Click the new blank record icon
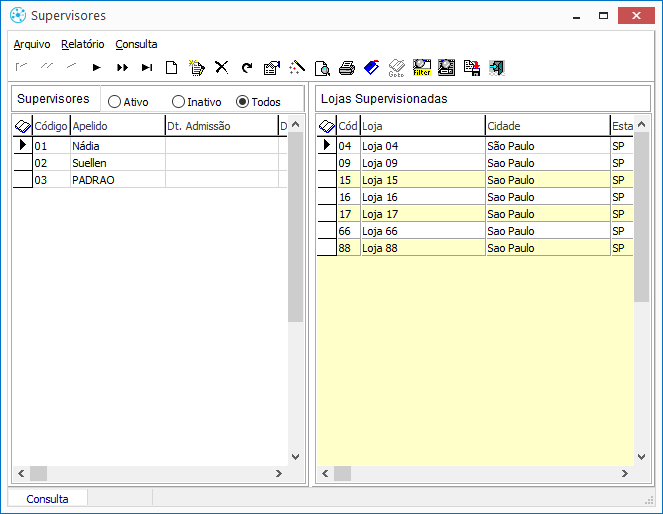Viewport: 663px width, 514px height. pyautogui.click(x=172, y=68)
